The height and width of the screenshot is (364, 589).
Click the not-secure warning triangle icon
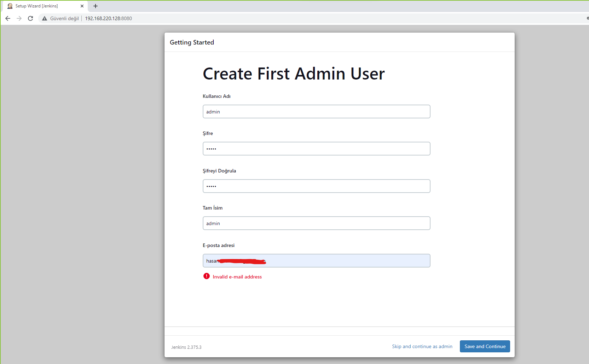(45, 18)
